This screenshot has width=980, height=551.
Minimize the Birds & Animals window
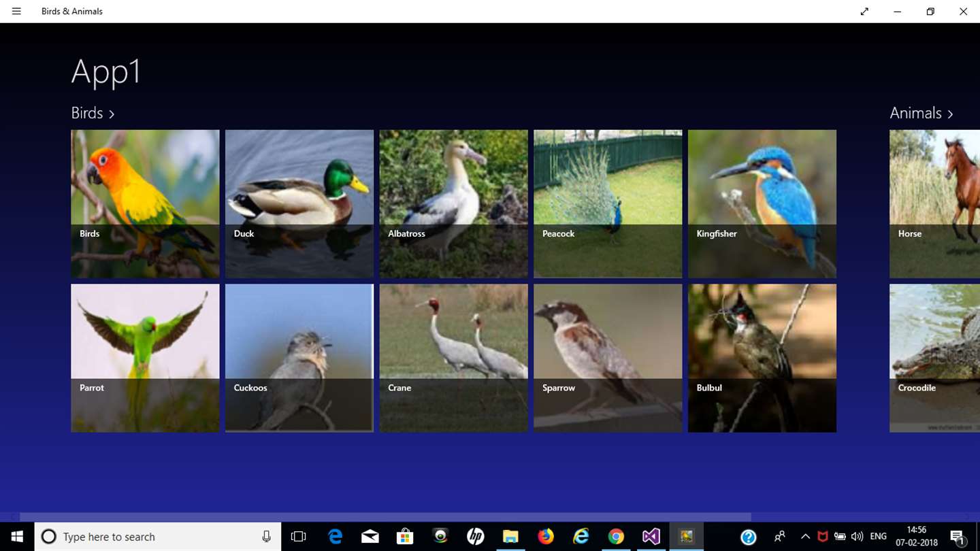coord(898,12)
